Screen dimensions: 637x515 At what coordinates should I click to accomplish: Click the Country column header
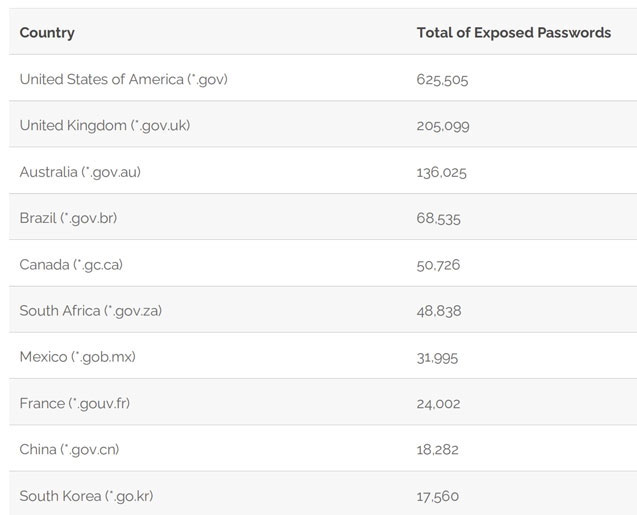(47, 33)
